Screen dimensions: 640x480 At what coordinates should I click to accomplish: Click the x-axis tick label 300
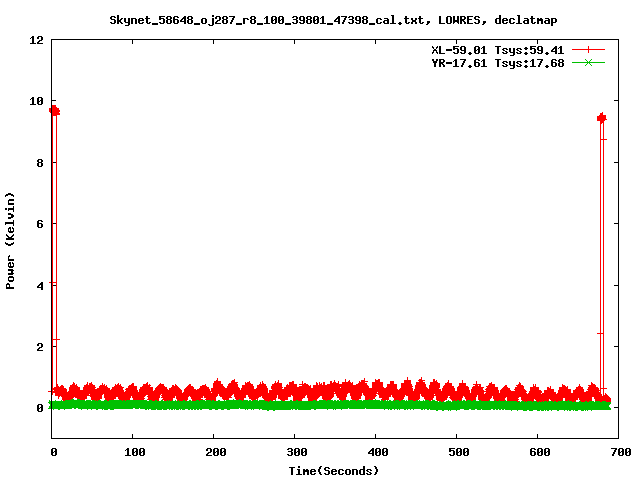297,452
